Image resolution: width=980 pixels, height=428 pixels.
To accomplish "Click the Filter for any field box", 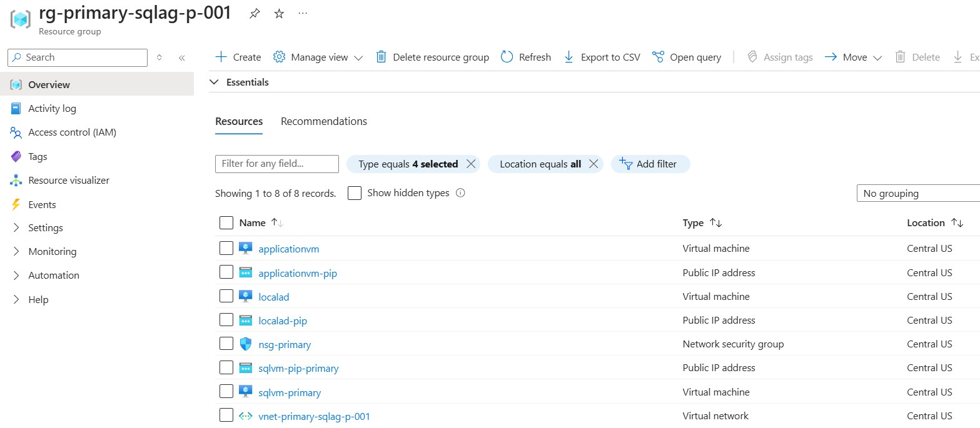I will pyautogui.click(x=277, y=164).
